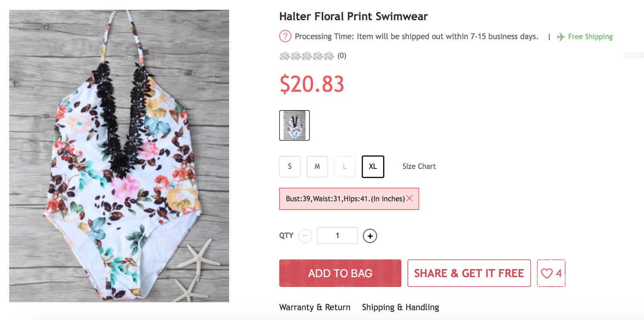
Task: Open the Warranty & Return tab
Action: tap(315, 307)
